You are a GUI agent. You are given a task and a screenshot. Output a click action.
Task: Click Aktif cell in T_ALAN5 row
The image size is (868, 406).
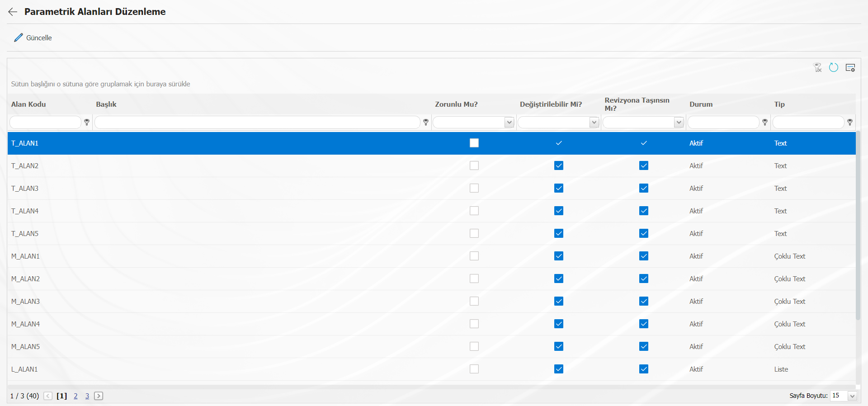pos(696,234)
